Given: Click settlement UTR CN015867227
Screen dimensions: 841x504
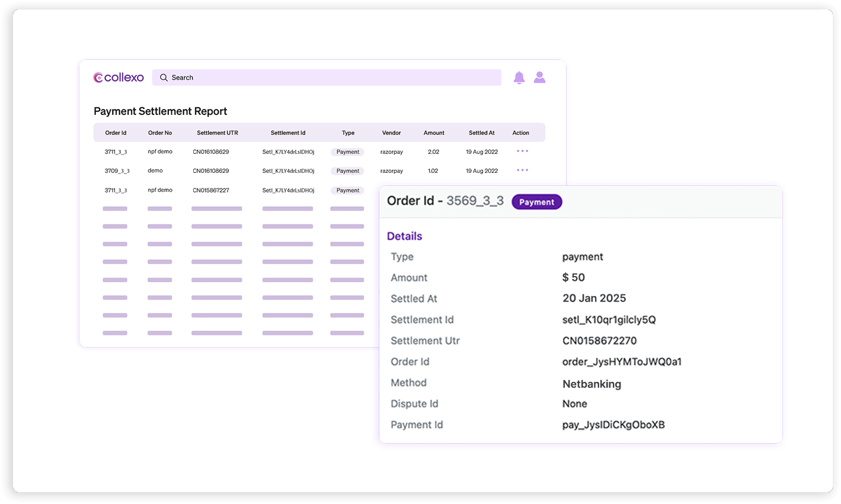Looking at the screenshot, I should click(x=211, y=190).
